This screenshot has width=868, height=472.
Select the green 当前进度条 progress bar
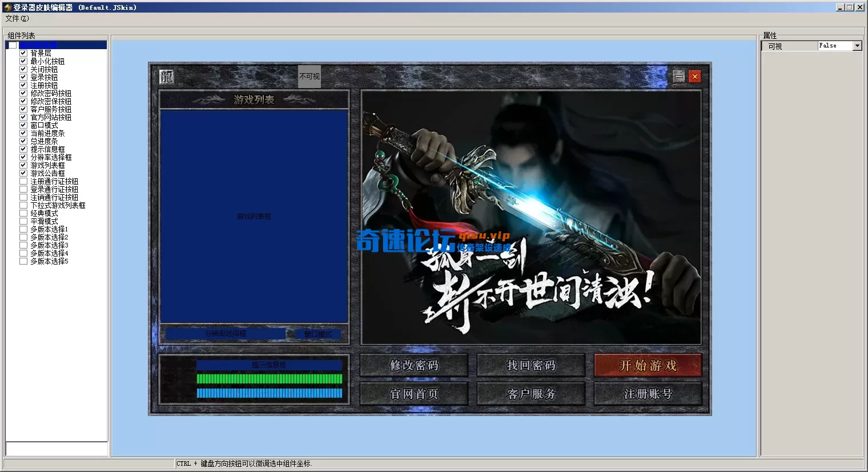pos(268,379)
